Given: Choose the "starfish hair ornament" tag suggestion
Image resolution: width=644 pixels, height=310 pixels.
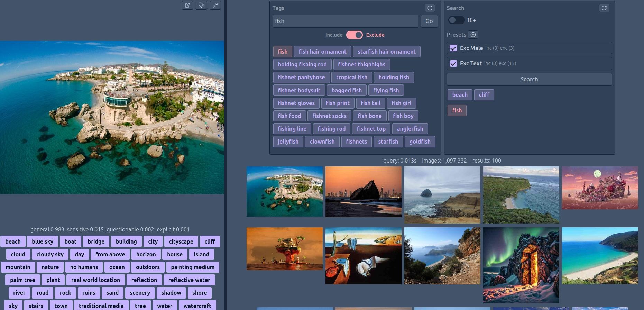Looking at the screenshot, I should coord(387,52).
